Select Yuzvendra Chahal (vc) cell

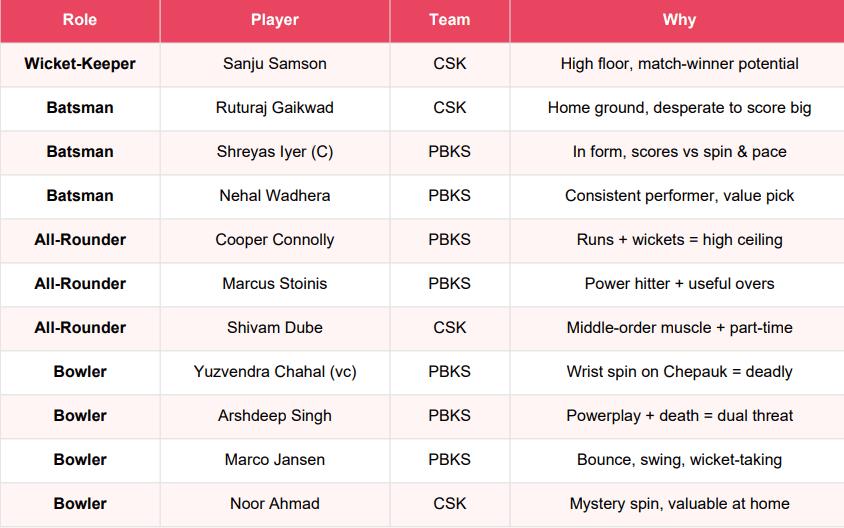(275, 372)
